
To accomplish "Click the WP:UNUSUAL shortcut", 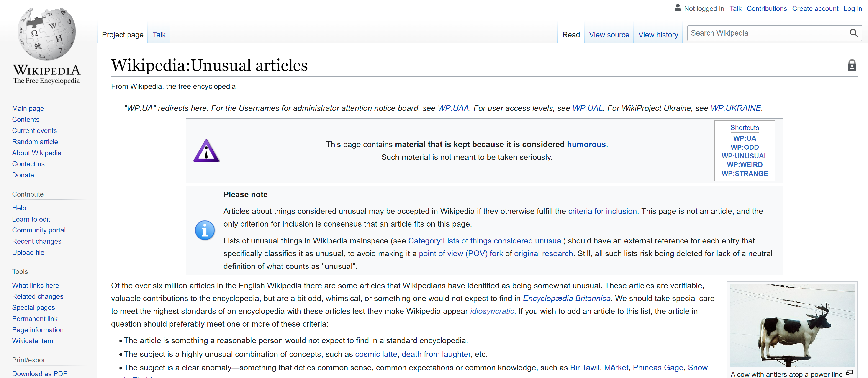I will click(x=745, y=156).
